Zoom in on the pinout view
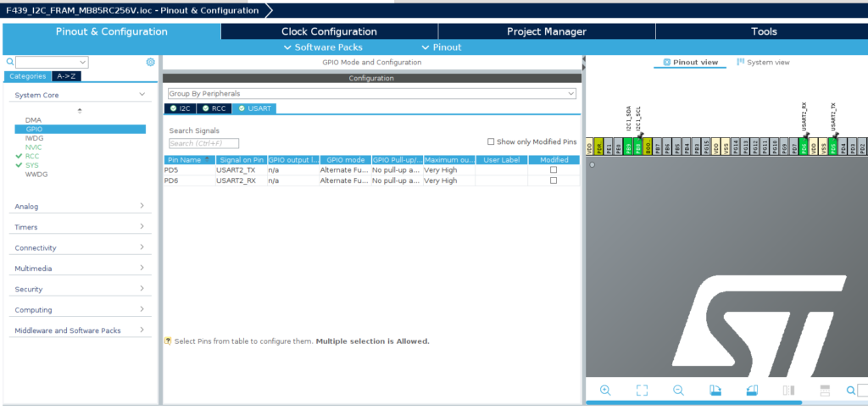 (x=605, y=390)
